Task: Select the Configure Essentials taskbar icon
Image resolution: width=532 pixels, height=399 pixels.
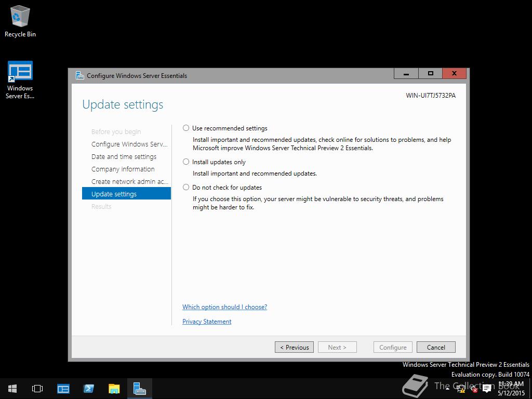Action: point(139,389)
